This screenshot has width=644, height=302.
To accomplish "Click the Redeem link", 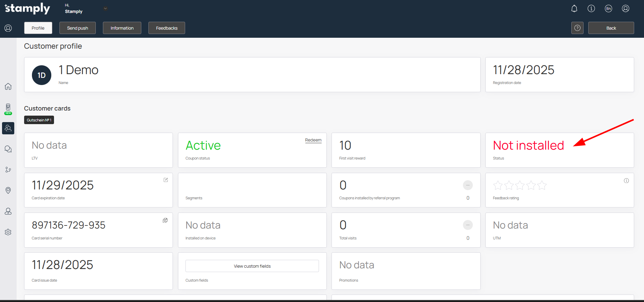I will coord(313,140).
